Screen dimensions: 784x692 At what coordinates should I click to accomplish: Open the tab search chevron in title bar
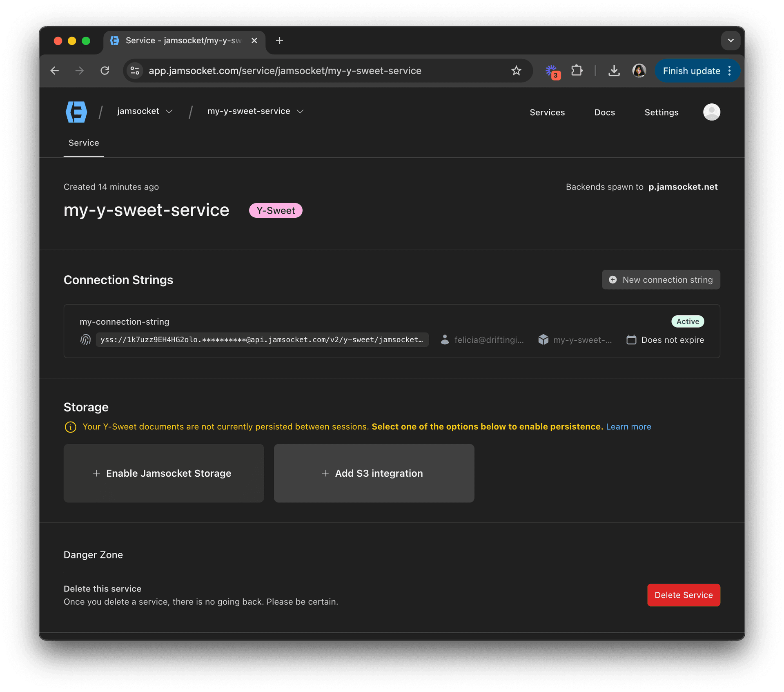pyautogui.click(x=731, y=40)
